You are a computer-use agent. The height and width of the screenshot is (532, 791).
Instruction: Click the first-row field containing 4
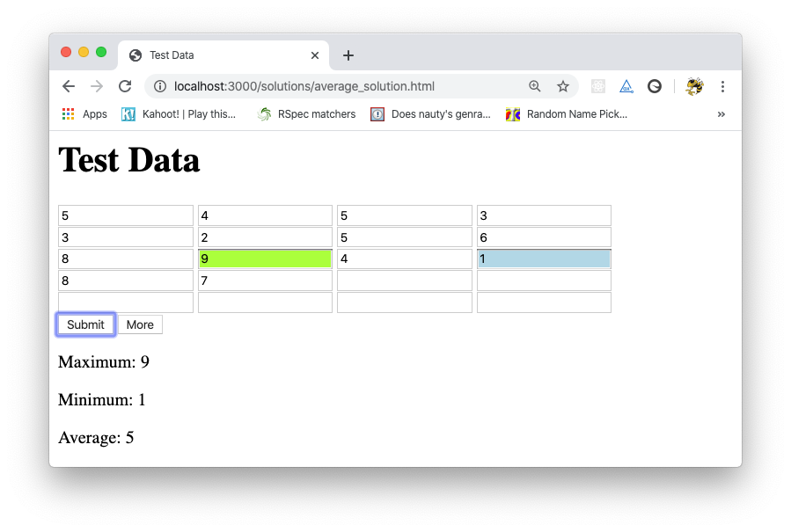265,215
